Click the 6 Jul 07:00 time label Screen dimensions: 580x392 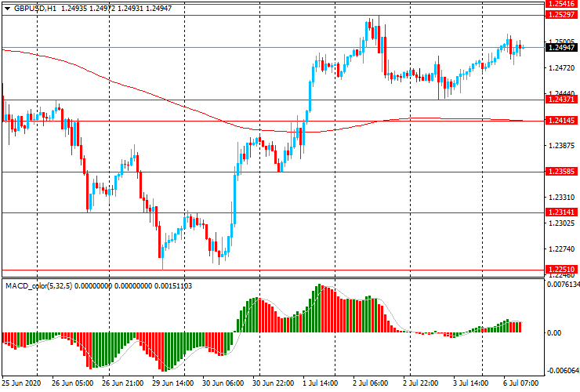pyautogui.click(x=520, y=383)
